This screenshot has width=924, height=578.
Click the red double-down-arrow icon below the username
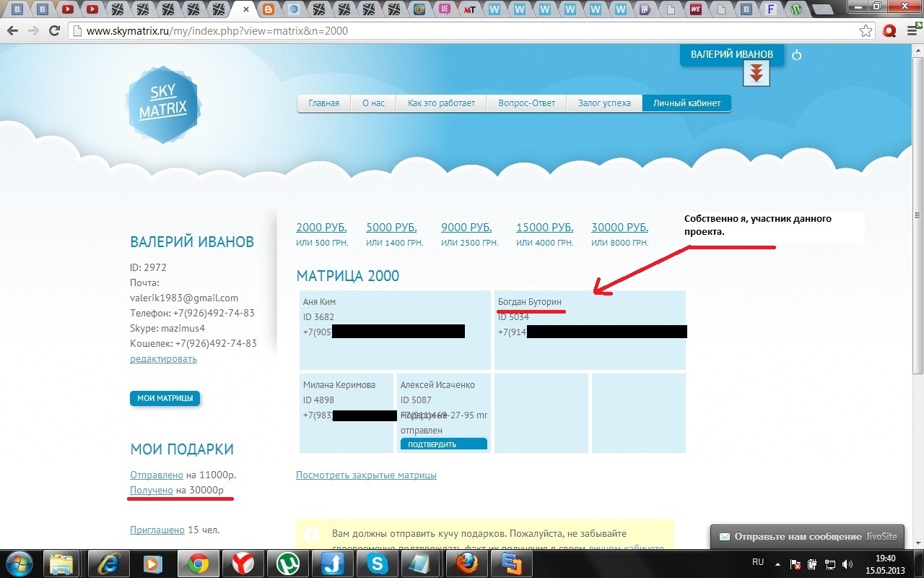pos(756,73)
